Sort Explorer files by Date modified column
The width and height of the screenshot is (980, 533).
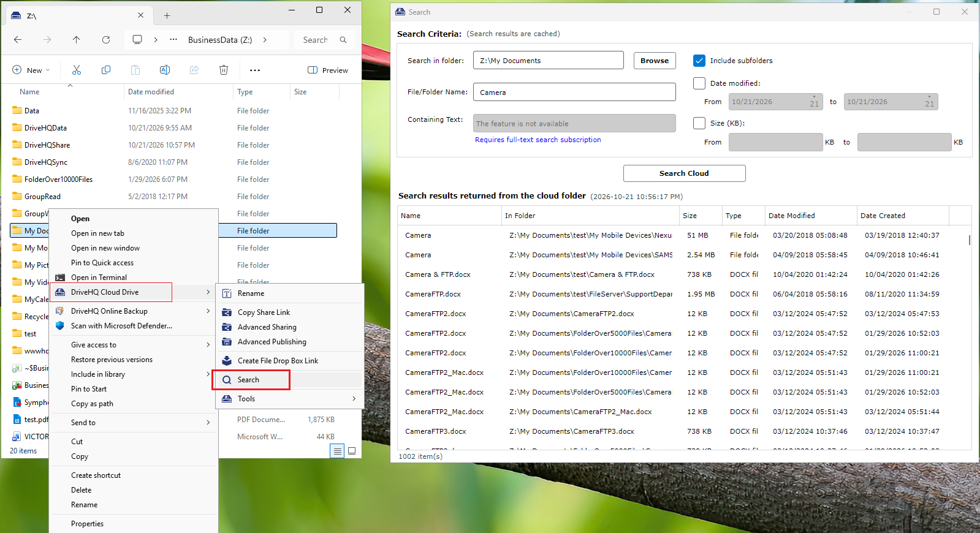pyautogui.click(x=178, y=92)
